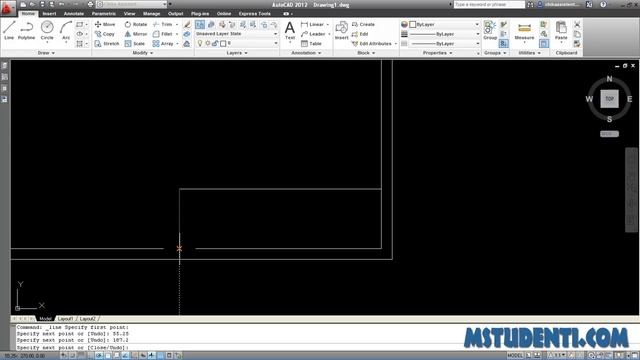Select the Polyline tool
The height and width of the screenshot is (360, 640).
point(27,31)
